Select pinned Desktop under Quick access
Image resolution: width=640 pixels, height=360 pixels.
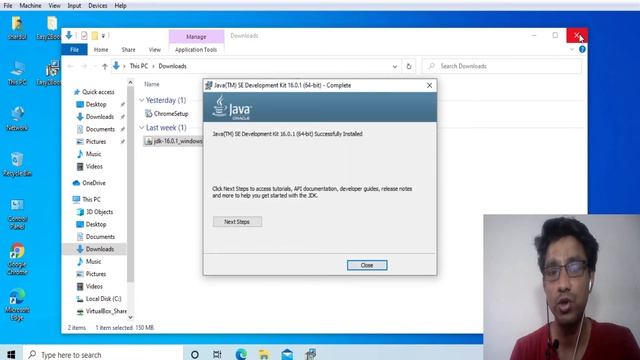(x=96, y=104)
